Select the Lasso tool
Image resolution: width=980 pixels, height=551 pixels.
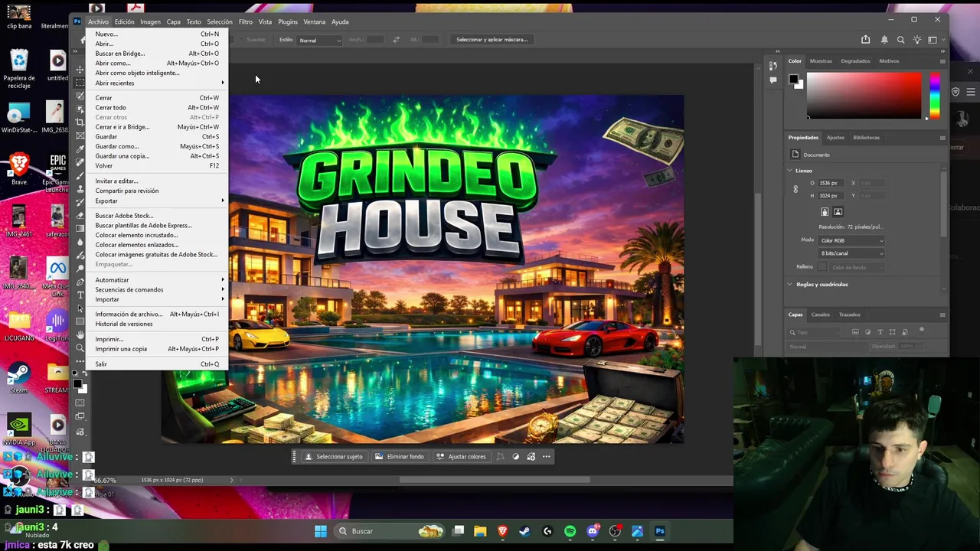click(80, 96)
